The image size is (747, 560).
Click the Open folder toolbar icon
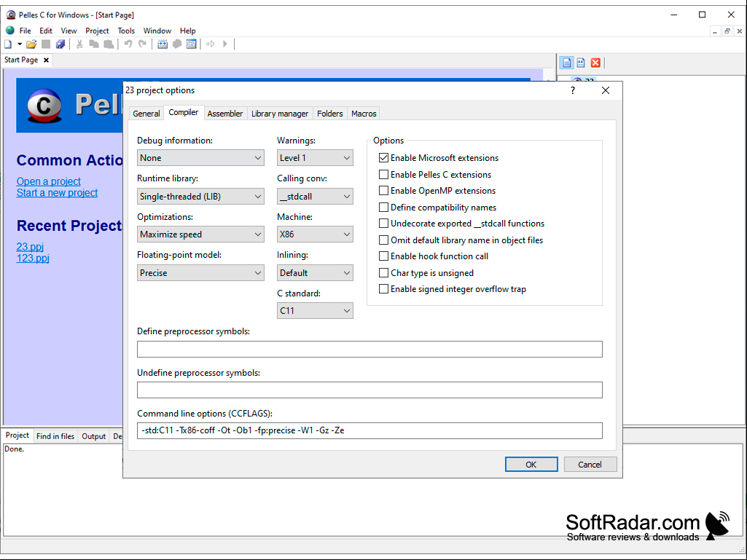click(x=31, y=44)
